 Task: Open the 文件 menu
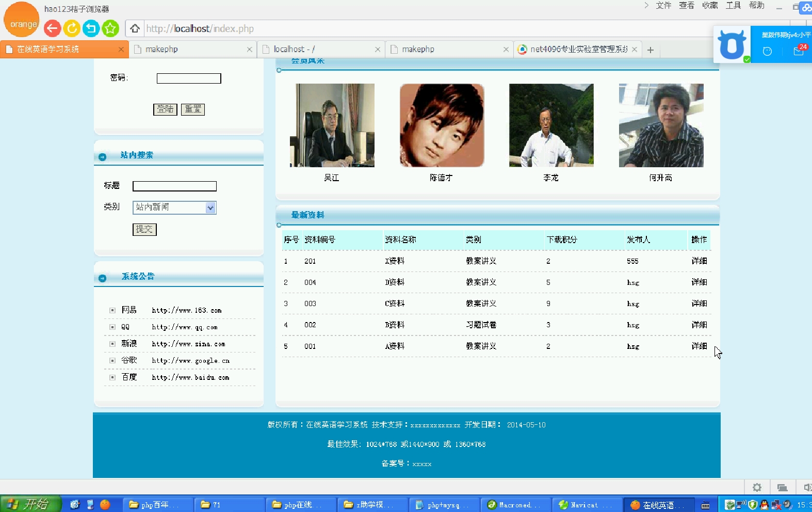[x=663, y=6]
